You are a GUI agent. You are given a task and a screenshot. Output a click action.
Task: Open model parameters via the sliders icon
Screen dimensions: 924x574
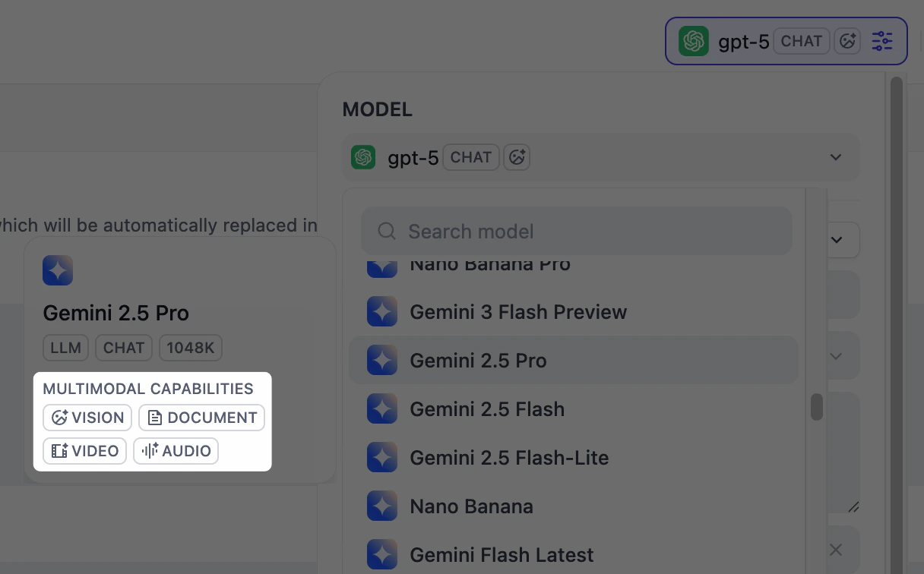(x=881, y=41)
